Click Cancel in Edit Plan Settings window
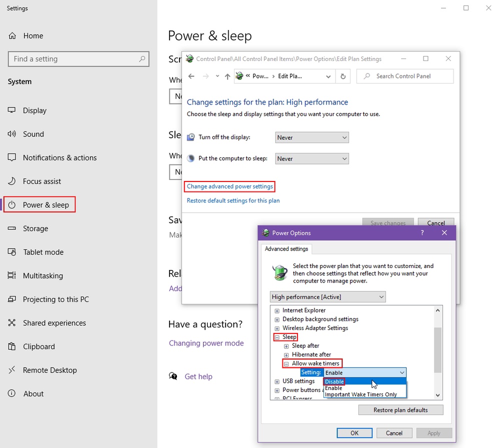 click(x=436, y=222)
